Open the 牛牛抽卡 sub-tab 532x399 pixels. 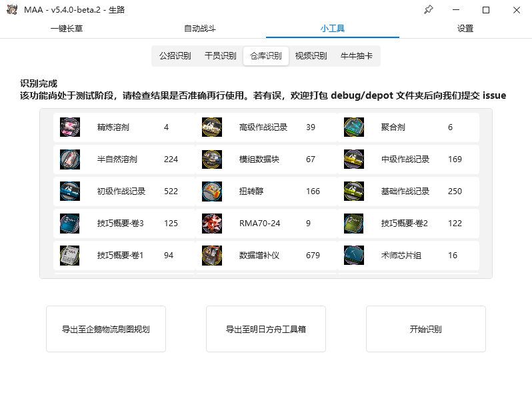(356, 55)
